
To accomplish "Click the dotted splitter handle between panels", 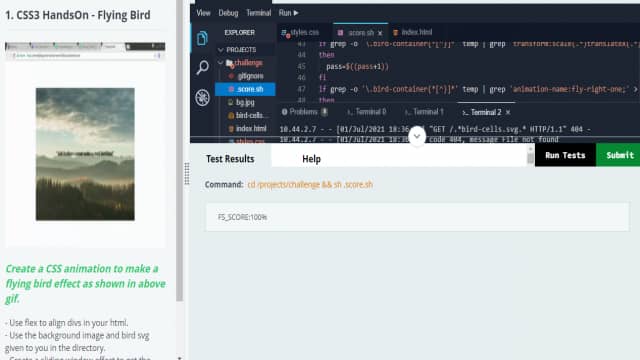I will coord(187,174).
